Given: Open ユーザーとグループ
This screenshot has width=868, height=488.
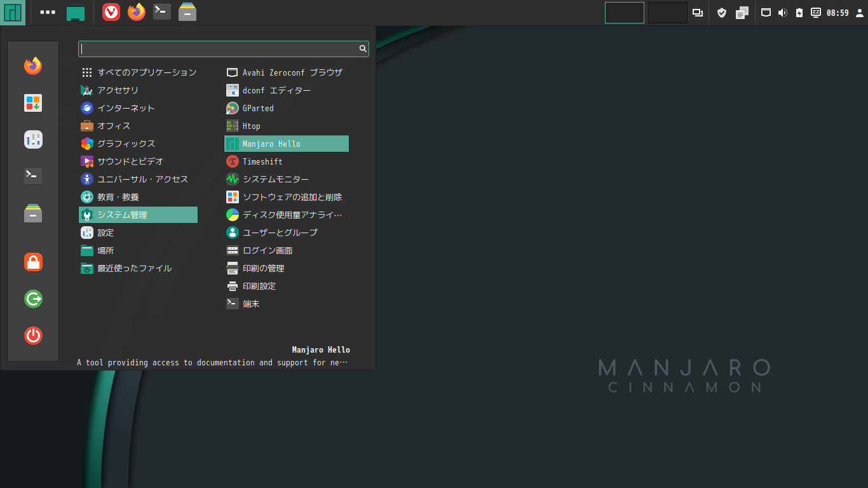Looking at the screenshot, I should coord(287,233).
